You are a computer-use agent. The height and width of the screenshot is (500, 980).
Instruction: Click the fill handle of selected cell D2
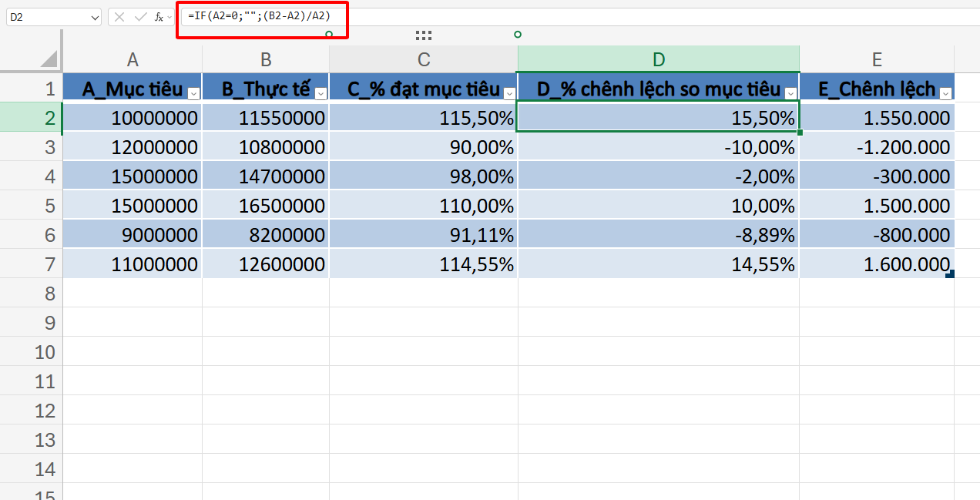pos(800,133)
